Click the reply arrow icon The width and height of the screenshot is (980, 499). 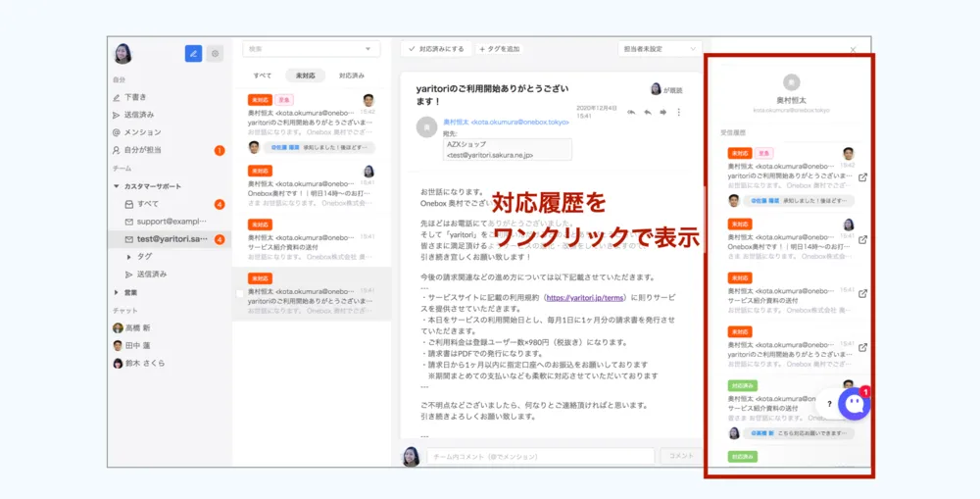coord(648,113)
